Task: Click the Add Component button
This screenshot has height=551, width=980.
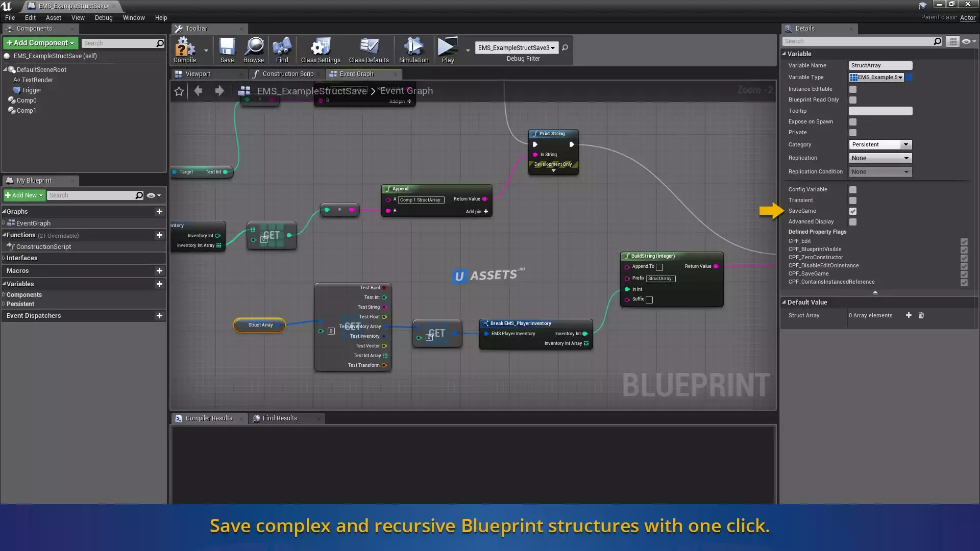Action: 41,43
